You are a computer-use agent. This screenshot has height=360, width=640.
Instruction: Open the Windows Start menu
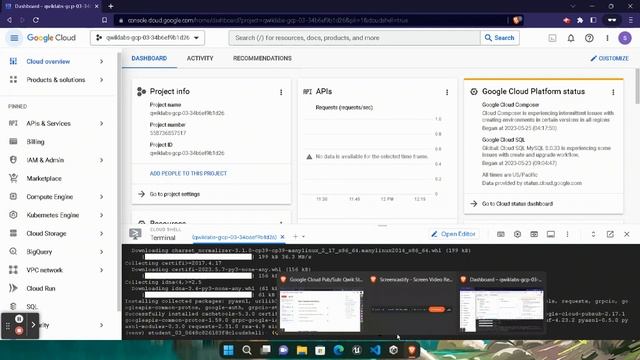[x=229, y=350]
